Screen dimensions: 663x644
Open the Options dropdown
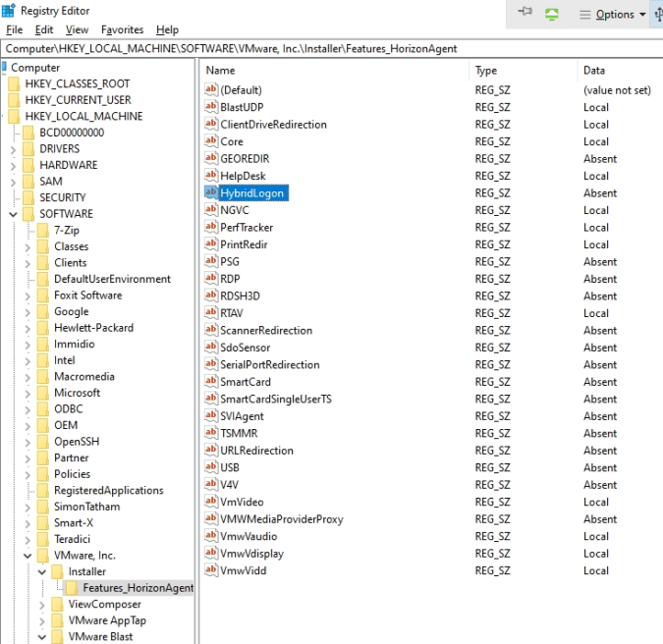[613, 15]
